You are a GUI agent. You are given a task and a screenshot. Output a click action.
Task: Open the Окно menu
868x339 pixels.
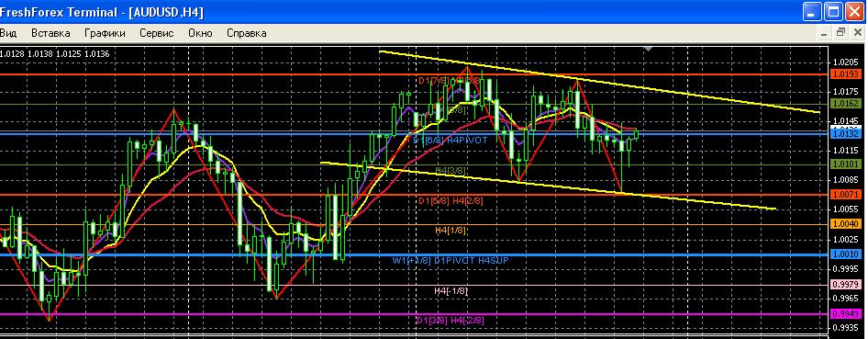coord(200,33)
